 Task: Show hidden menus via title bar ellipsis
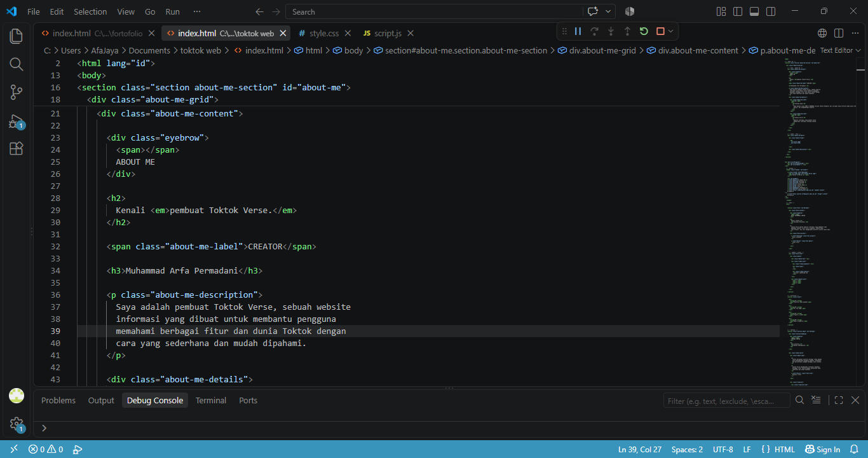click(196, 11)
